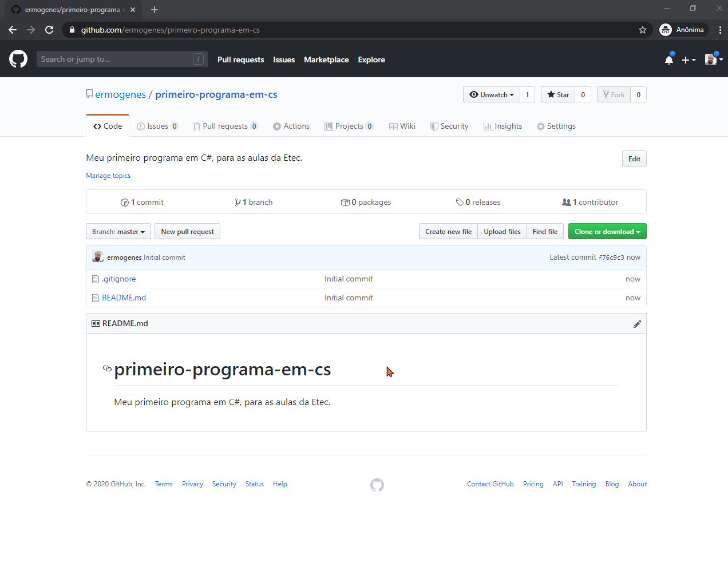The width and height of the screenshot is (728, 563).
Task: Reload the page in Chrome
Action: pyautogui.click(x=49, y=30)
